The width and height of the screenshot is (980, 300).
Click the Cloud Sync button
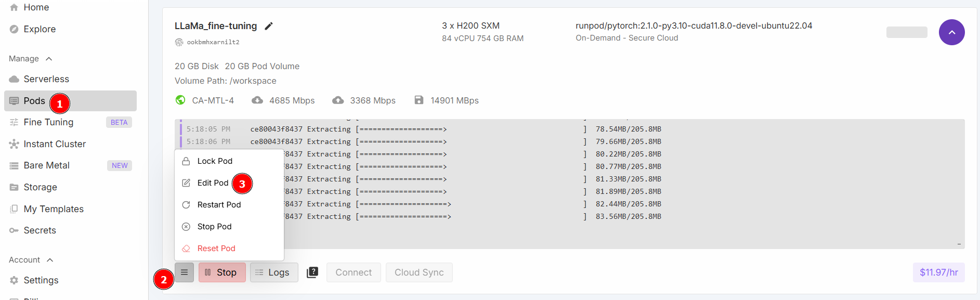coord(419,272)
